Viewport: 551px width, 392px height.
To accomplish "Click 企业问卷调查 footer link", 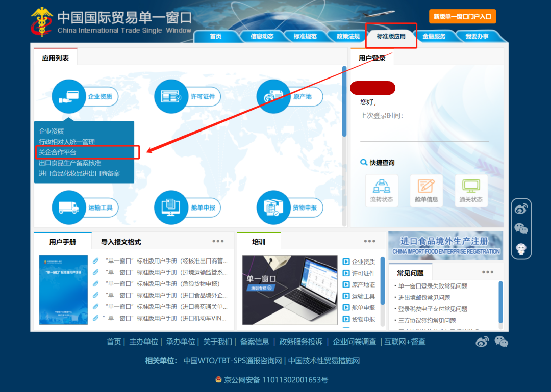I will [354, 342].
